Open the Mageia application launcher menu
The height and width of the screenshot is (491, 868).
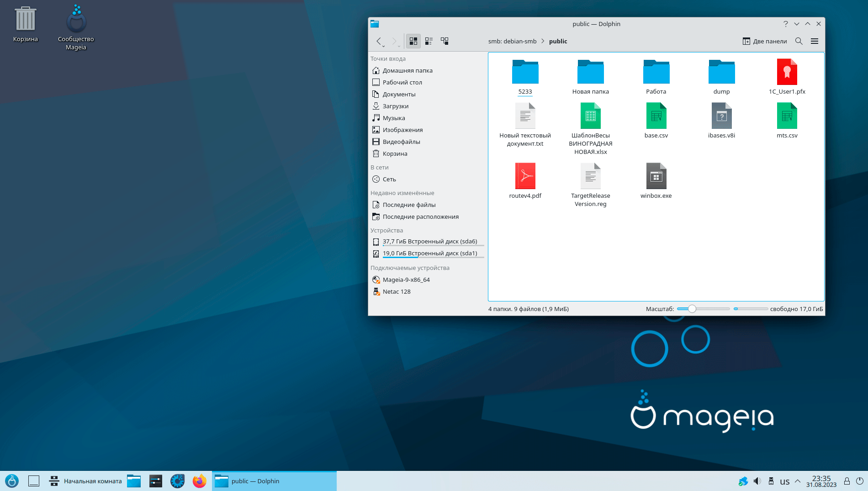[12, 481]
